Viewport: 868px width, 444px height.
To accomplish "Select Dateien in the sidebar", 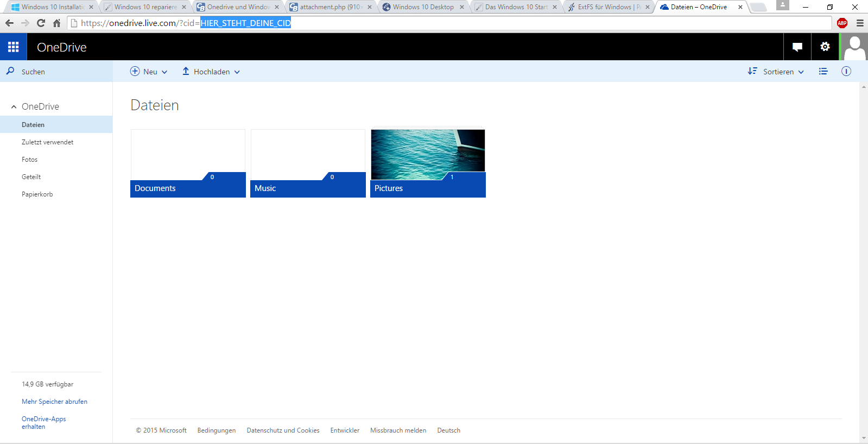I will pyautogui.click(x=56, y=124).
